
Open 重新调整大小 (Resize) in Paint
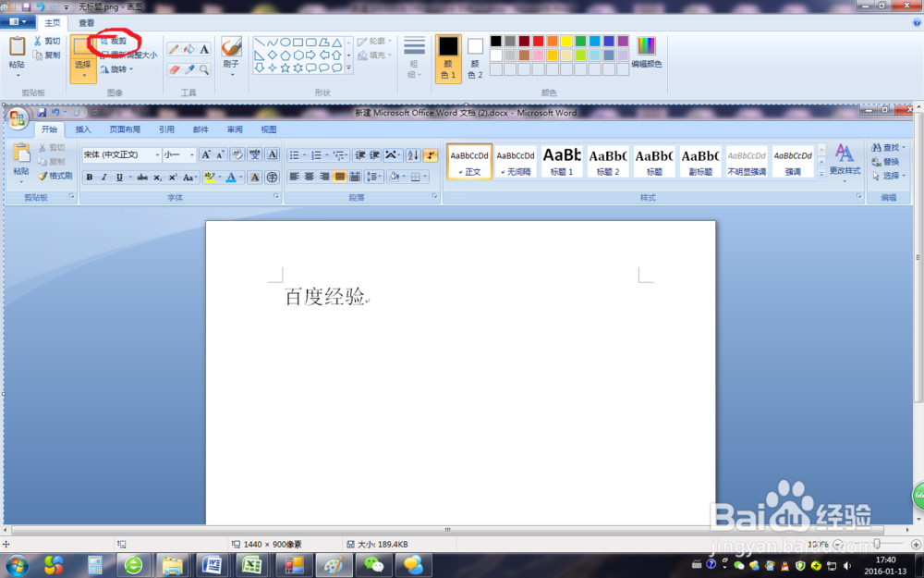(x=128, y=55)
